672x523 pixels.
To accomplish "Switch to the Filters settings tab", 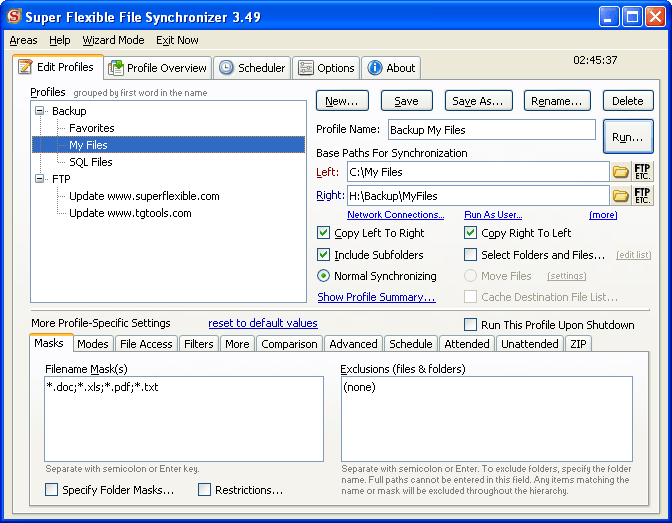I will [x=198, y=344].
